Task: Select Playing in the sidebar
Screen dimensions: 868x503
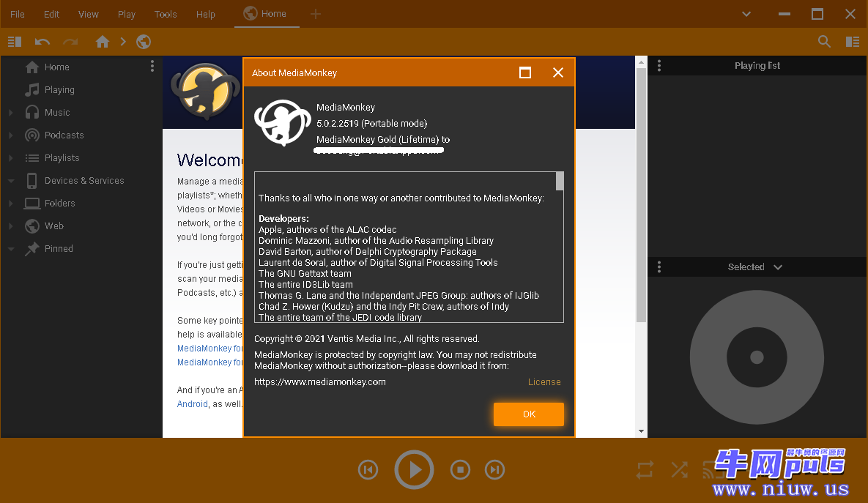Action: [59, 89]
